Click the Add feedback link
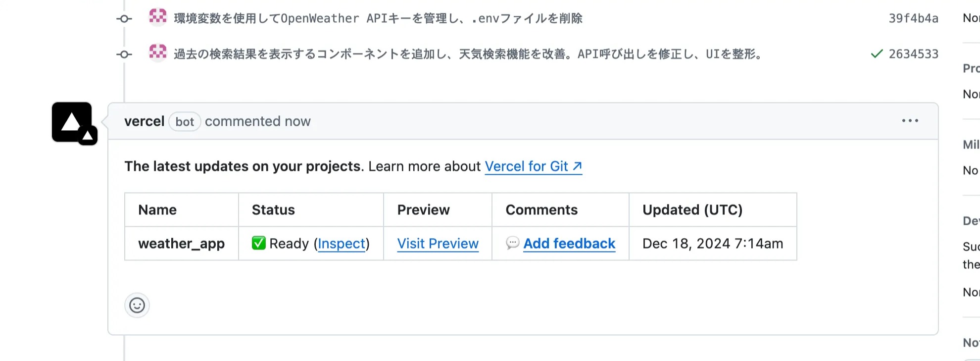Image resolution: width=980 pixels, height=361 pixels. pyautogui.click(x=569, y=244)
